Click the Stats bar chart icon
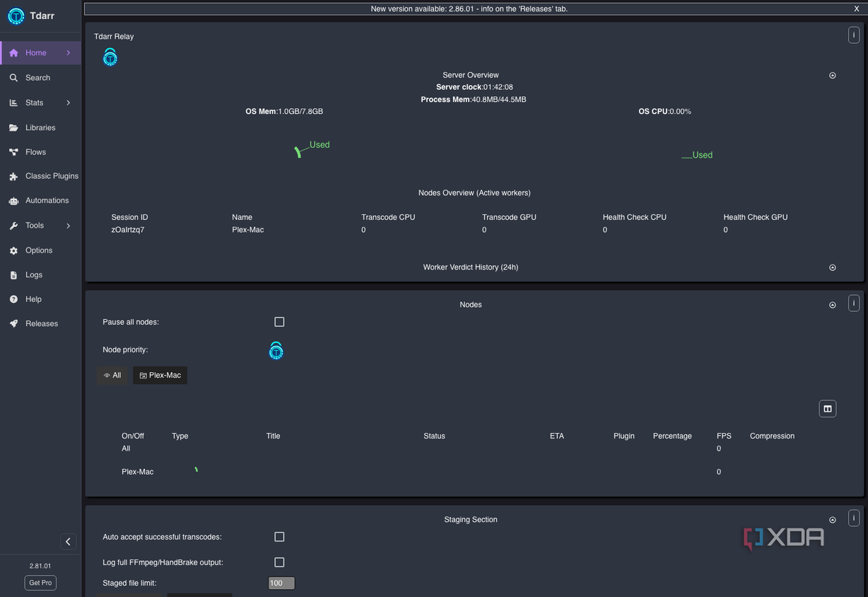The width and height of the screenshot is (868, 597). [x=13, y=103]
